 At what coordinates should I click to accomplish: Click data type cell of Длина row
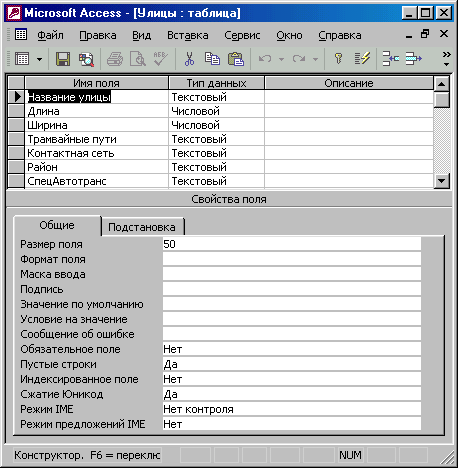(216, 111)
